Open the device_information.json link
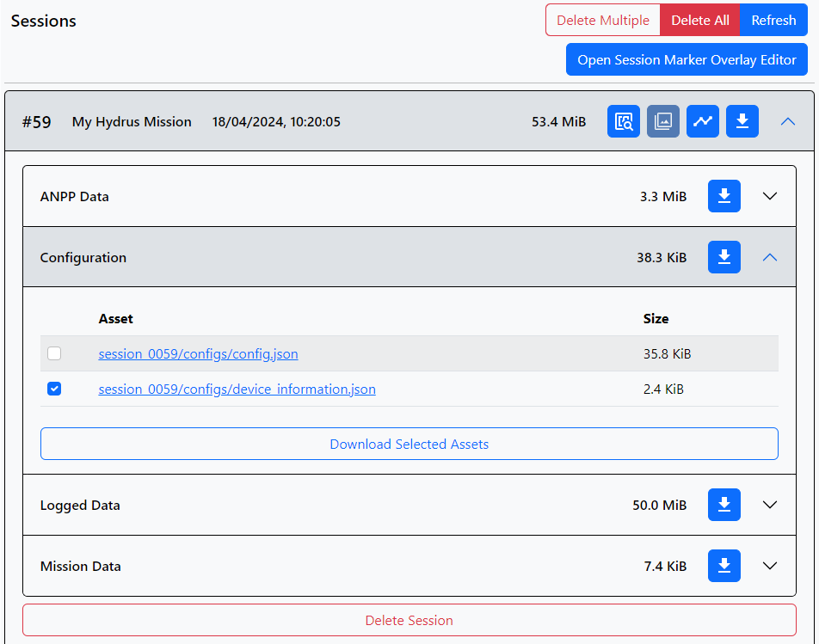 pyautogui.click(x=237, y=389)
